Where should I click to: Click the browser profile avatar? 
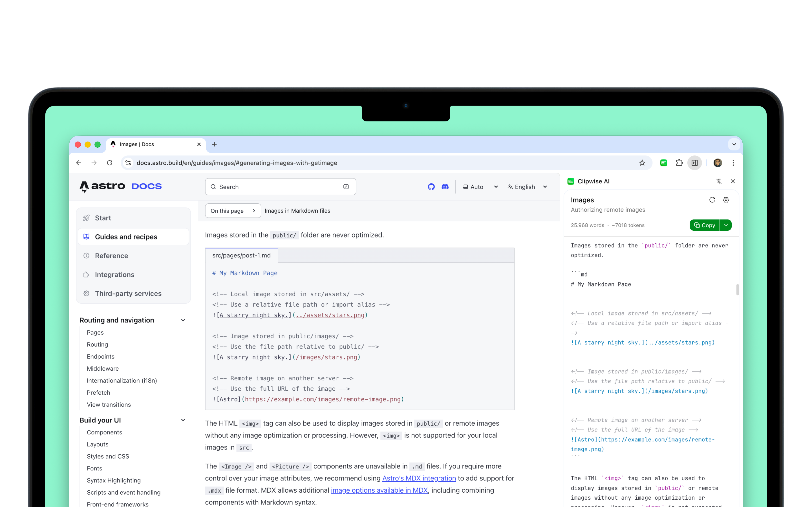(718, 163)
